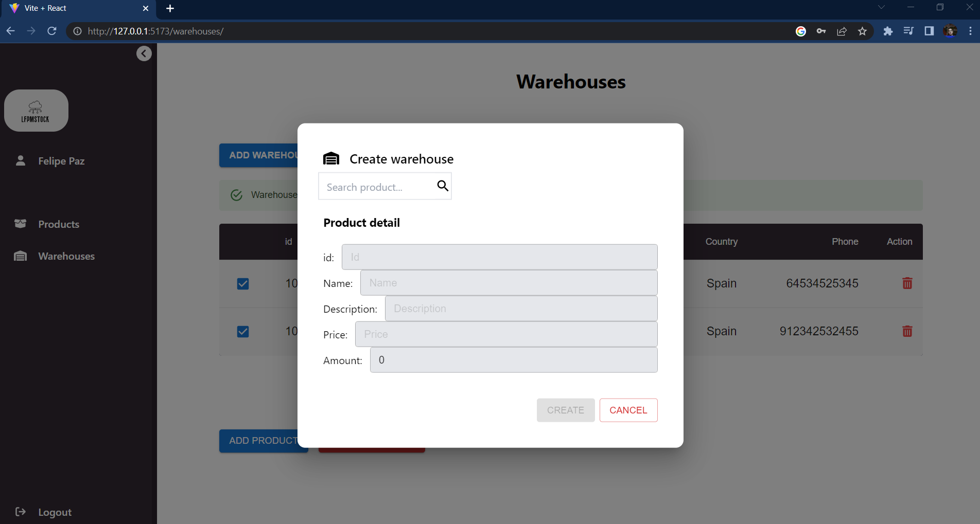Click the warehouse icon beside 'Create warehouse' title
Screen dimensions: 980x524
click(331, 158)
